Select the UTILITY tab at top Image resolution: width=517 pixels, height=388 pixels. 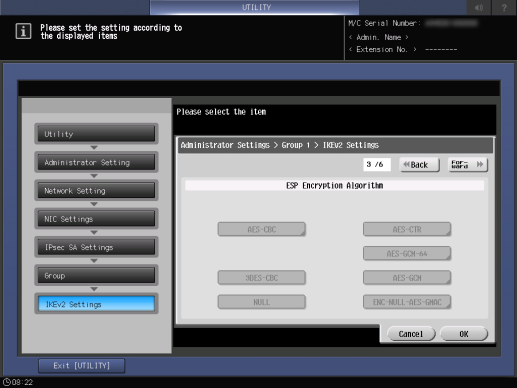pyautogui.click(x=255, y=7)
